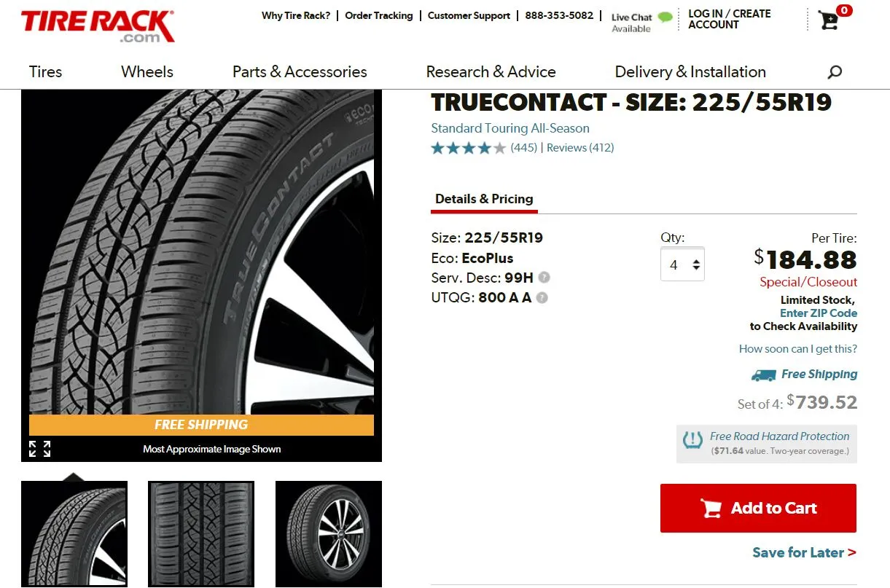This screenshot has height=588, width=890.
Task: Open Parts & Accessories menu
Action: click(300, 71)
